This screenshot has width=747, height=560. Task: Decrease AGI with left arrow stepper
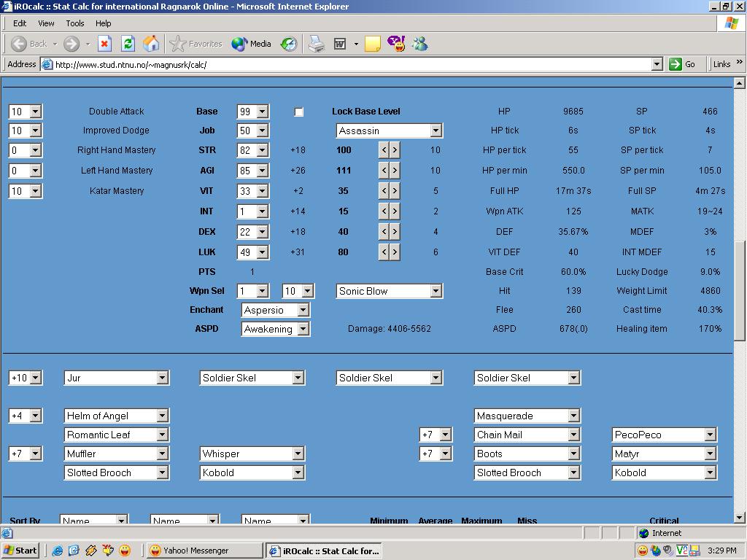pyautogui.click(x=384, y=171)
